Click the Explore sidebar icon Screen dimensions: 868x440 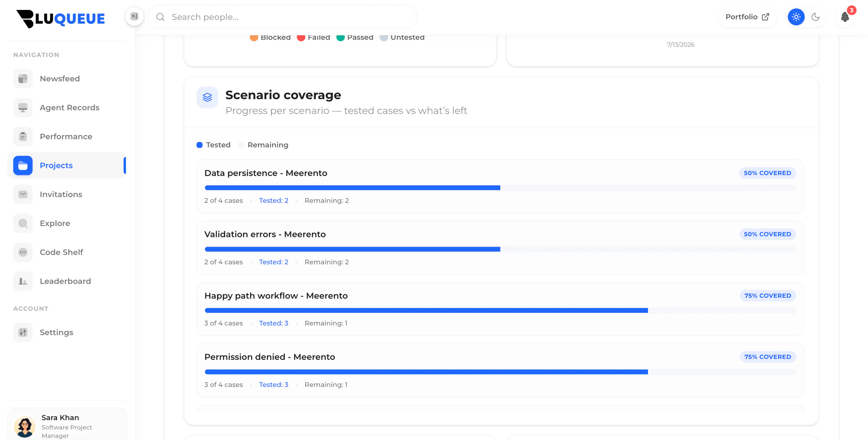(x=23, y=223)
